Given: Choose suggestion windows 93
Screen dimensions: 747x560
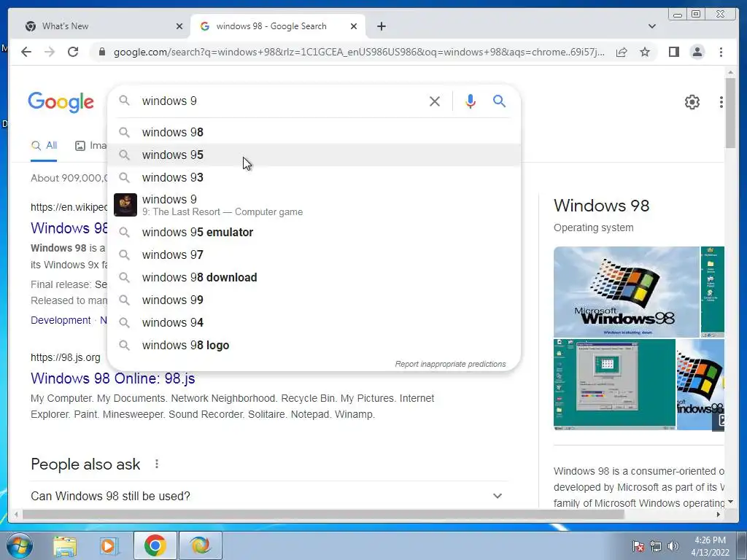Looking at the screenshot, I should [x=314, y=178].
